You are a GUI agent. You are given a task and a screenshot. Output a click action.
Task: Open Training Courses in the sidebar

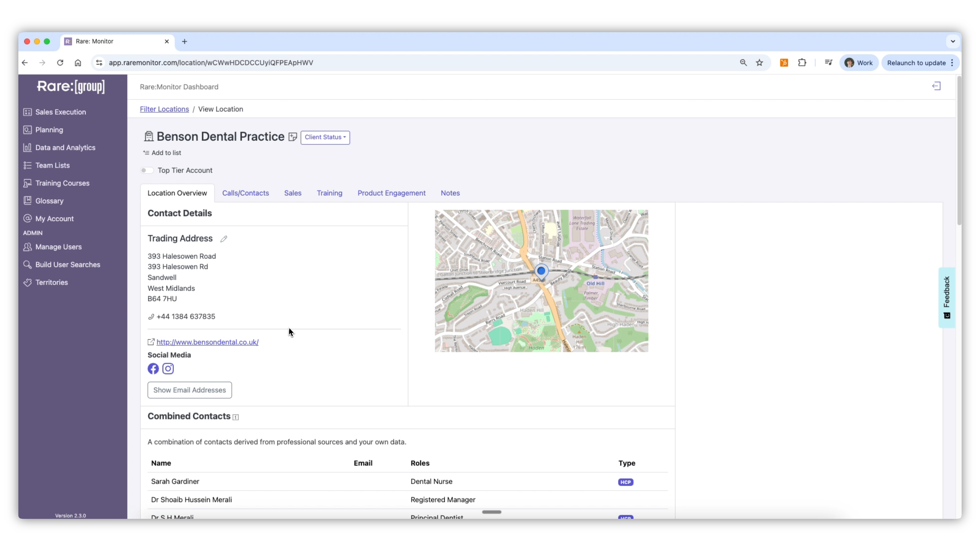56,183
